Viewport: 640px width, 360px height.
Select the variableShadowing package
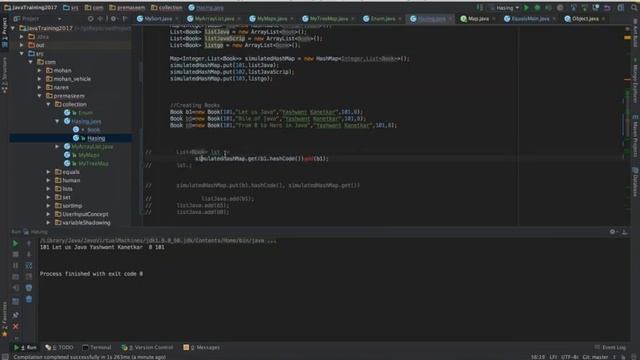coord(86,223)
